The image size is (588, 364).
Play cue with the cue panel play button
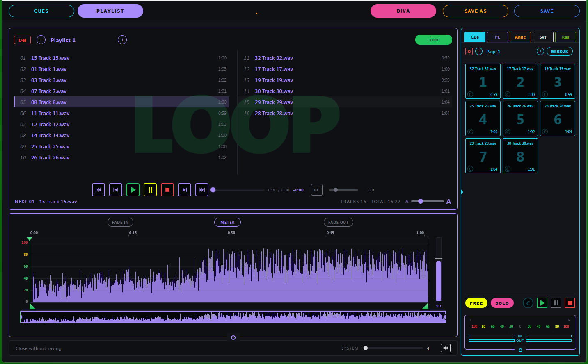tap(542, 303)
